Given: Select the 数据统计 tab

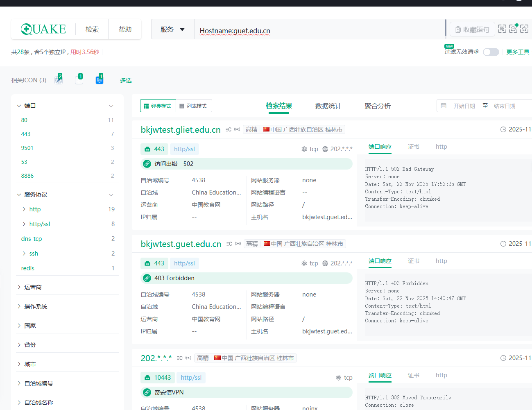Looking at the screenshot, I should pyautogui.click(x=328, y=106).
